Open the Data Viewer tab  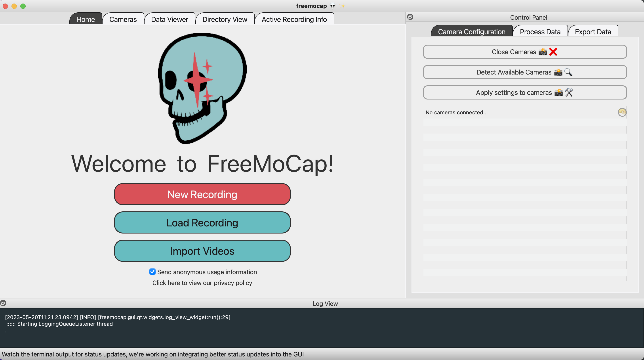170,19
